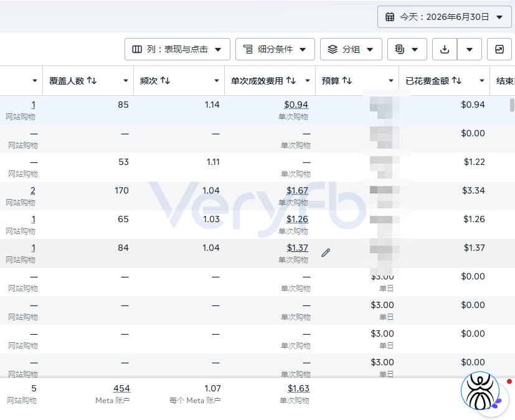
Task: Open the 覆盖人数 column menu arrow
Action: (x=125, y=81)
